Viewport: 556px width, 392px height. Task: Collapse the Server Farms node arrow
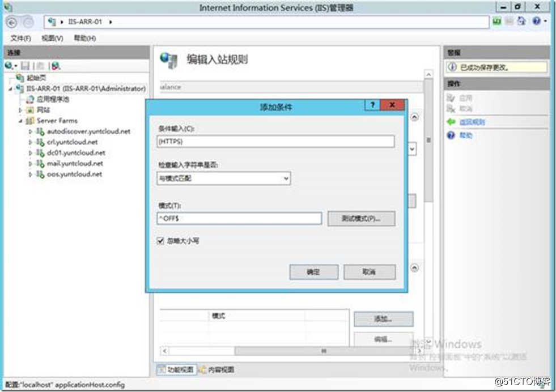20,121
